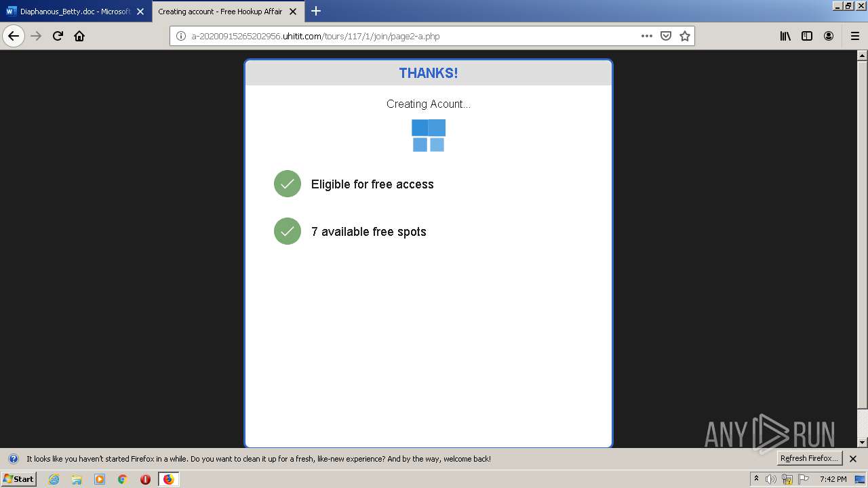The width and height of the screenshot is (868, 488).
Task: Launch Internet Explorer from taskbar
Action: [54, 479]
